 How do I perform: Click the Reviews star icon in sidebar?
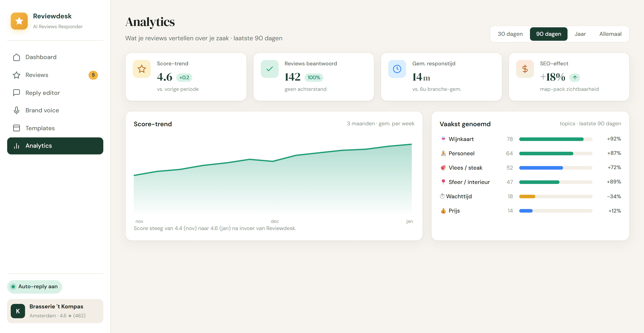click(x=17, y=75)
